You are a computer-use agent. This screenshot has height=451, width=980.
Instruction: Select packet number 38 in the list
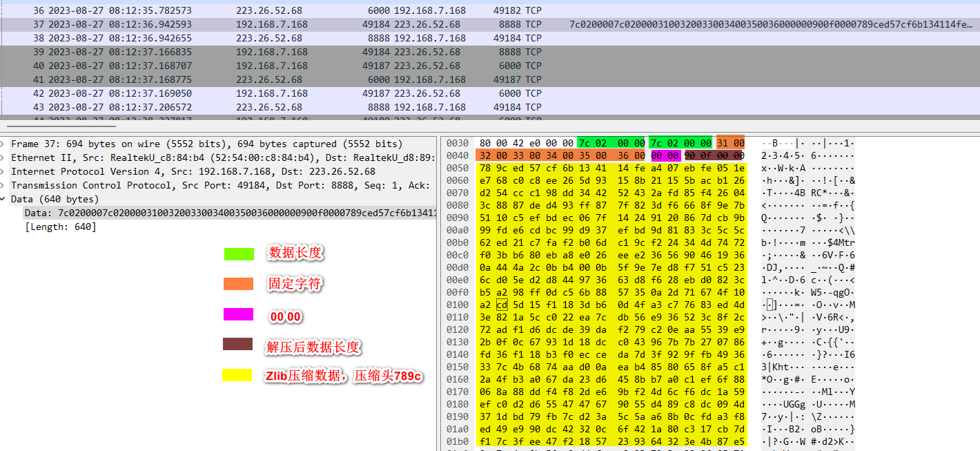490,39
